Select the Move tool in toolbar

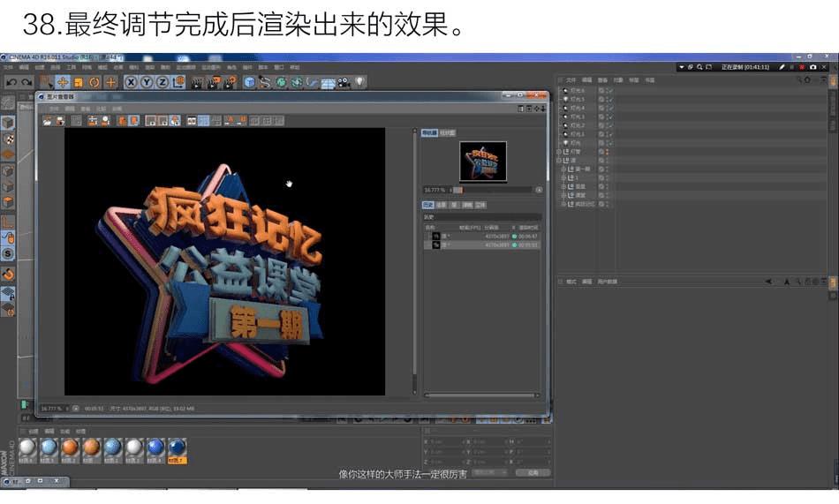point(63,82)
